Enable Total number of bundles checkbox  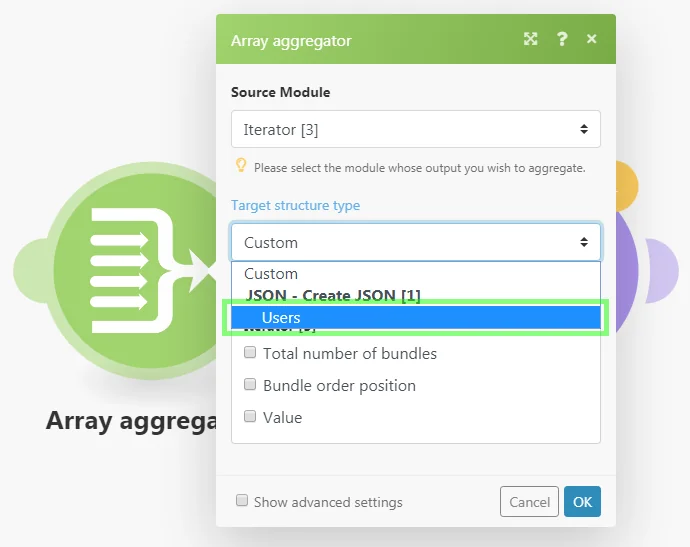click(250, 352)
